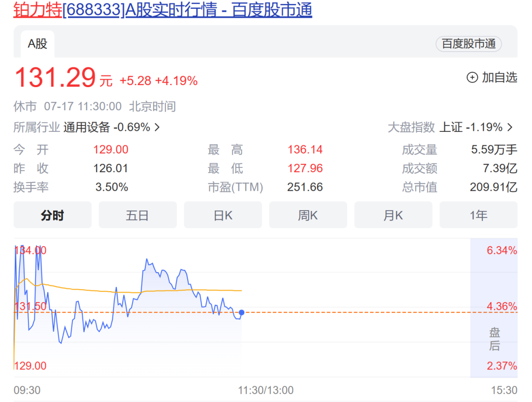This screenshot has height=402, width=532.
Task: Expand market index arrow after 上证 -1.19%
Action: tap(510, 127)
